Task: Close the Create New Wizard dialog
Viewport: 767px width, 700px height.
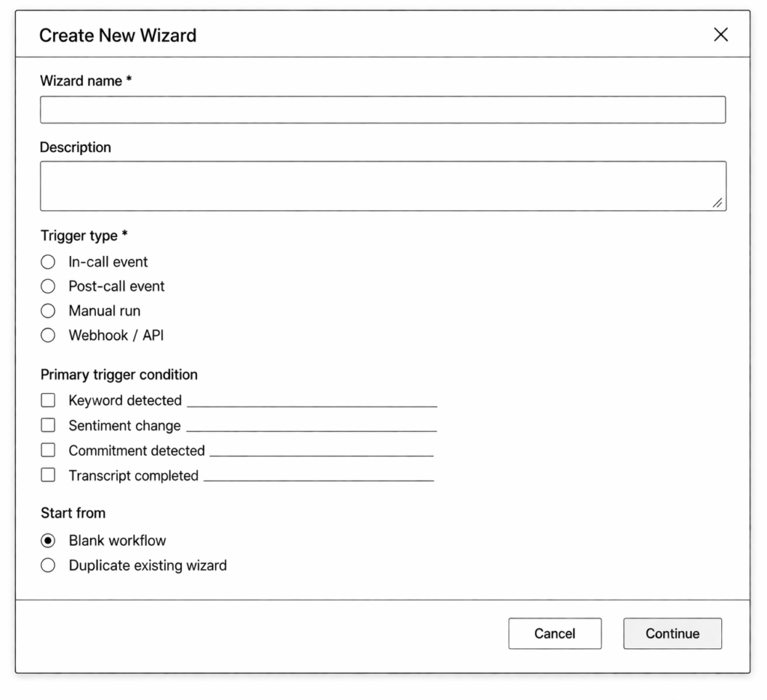Action: pyautogui.click(x=721, y=34)
